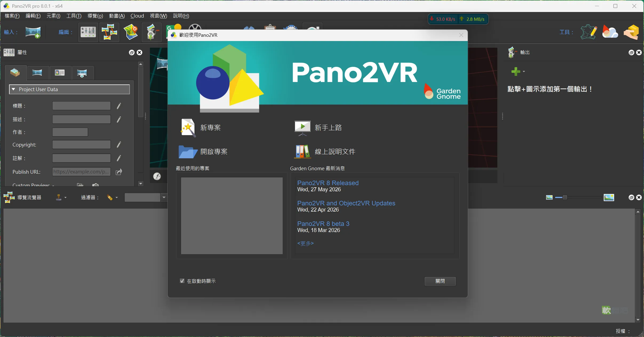644x337 pixels.
Task: Select the Project properties tab icon
Action: tap(15, 72)
